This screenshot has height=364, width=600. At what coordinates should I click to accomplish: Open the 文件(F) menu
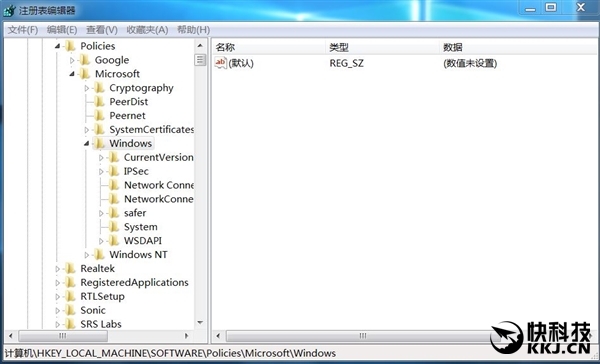(x=23, y=30)
